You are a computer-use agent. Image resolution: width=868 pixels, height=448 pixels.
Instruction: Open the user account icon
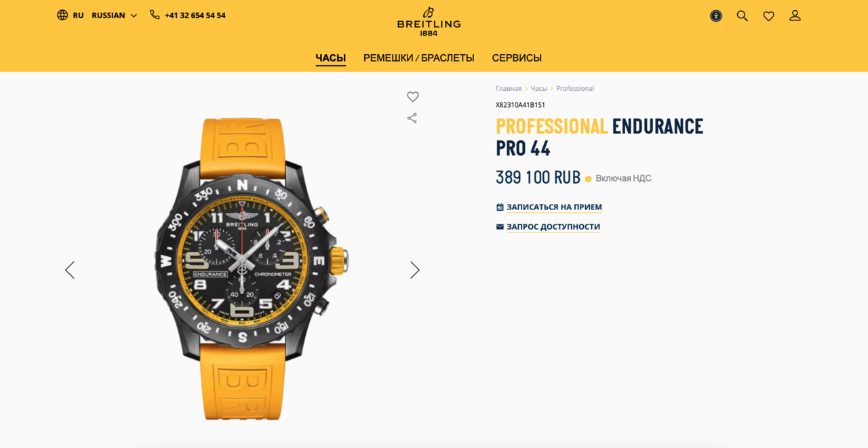pyautogui.click(x=795, y=16)
